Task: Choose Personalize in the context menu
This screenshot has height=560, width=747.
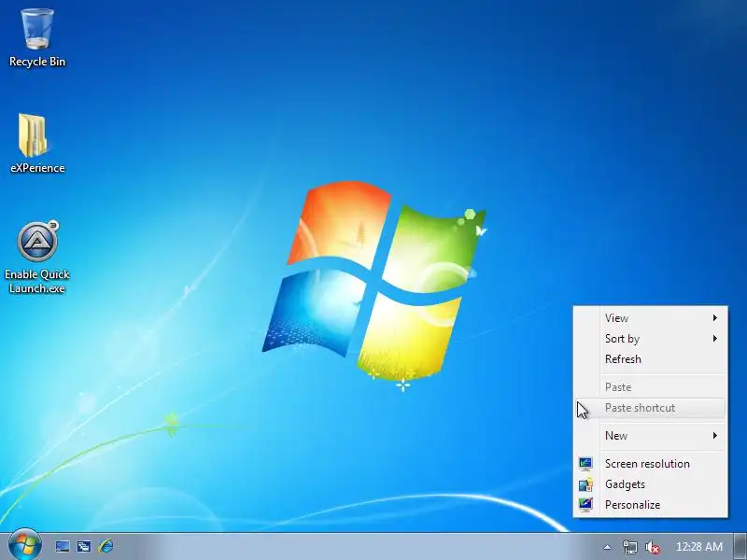Action: (x=650, y=505)
